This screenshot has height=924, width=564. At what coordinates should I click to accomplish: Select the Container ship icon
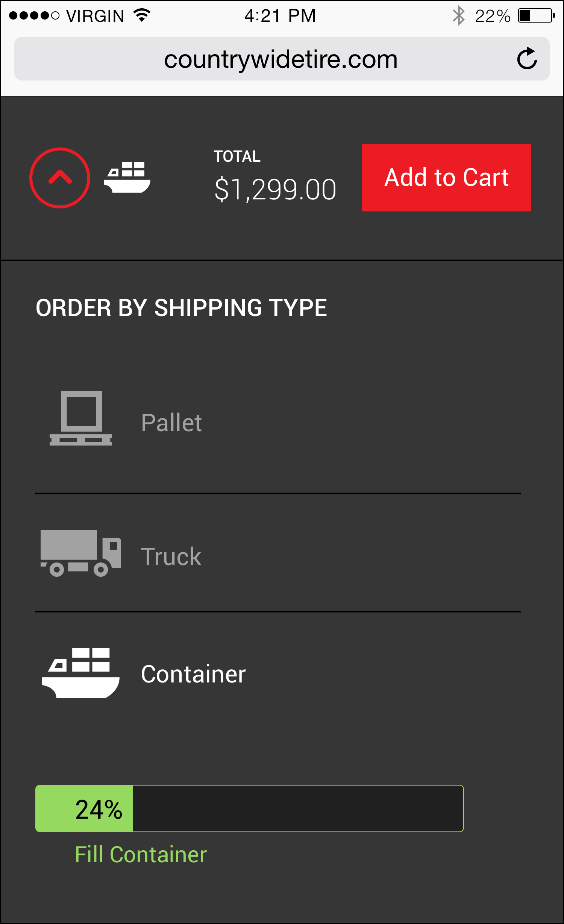pyautogui.click(x=81, y=673)
